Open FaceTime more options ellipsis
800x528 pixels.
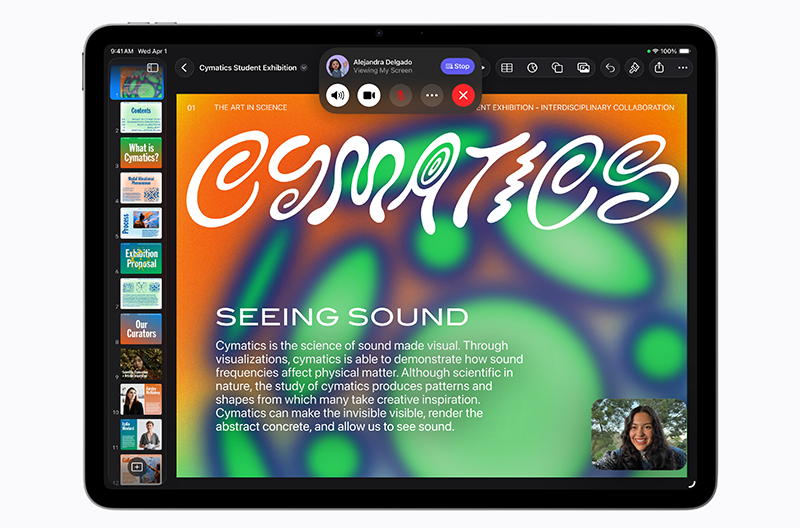pos(431,95)
